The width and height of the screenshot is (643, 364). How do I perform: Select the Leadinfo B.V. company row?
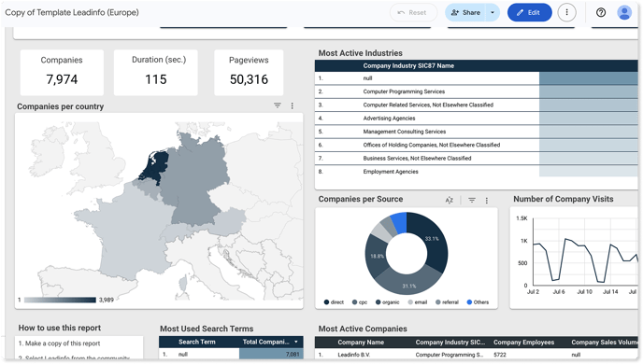point(476,355)
